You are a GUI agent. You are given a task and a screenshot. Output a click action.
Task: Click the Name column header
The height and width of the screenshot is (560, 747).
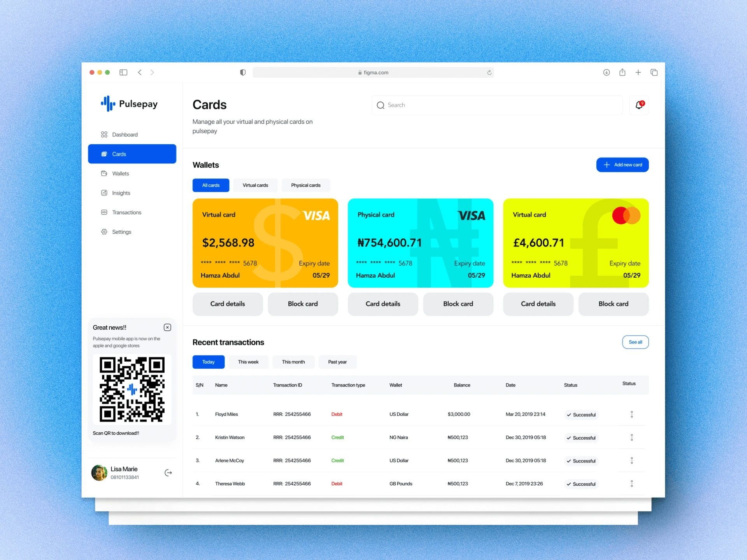221,385
